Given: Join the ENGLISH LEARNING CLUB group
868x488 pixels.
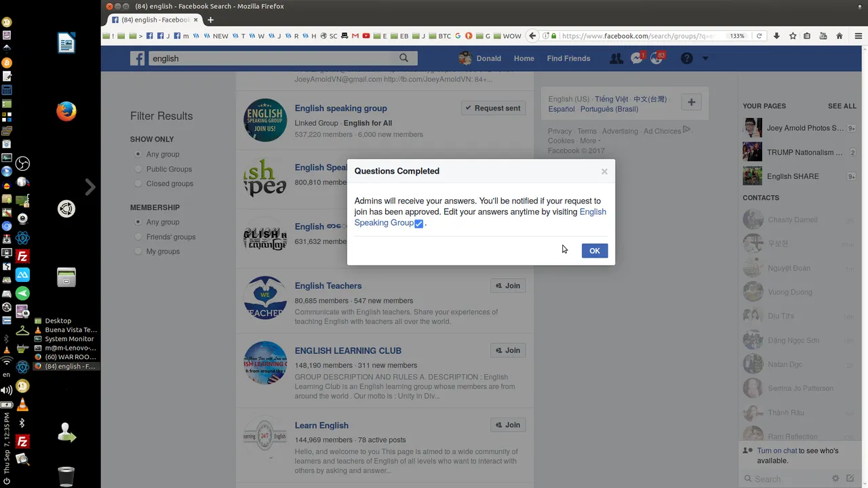Looking at the screenshot, I should pyautogui.click(x=508, y=350).
